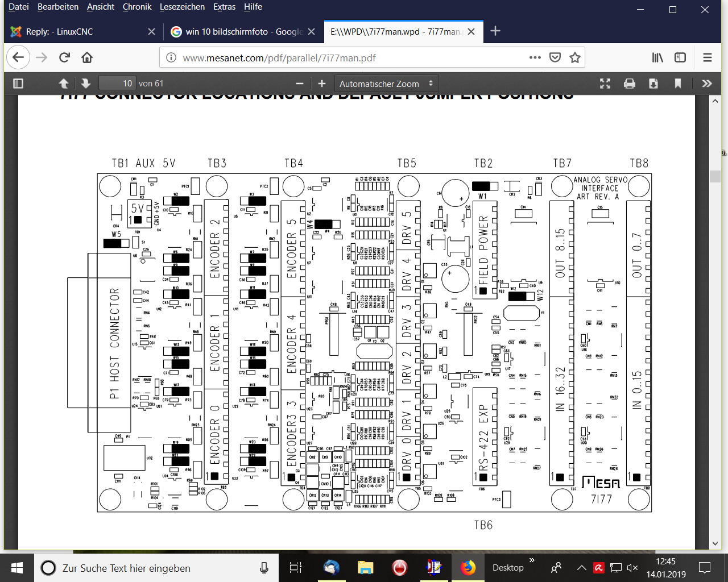Viewport: 728px width, 582px height.
Task: Open the People icon in taskbar
Action: [556, 568]
